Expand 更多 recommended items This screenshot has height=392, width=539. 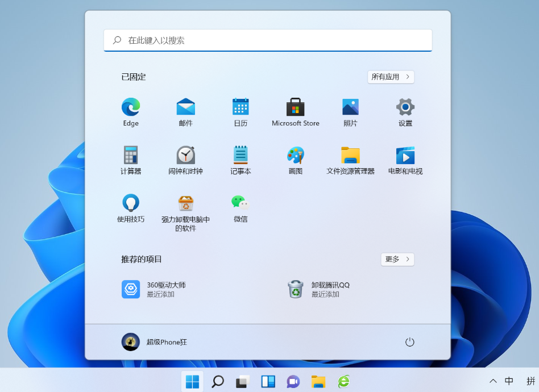pos(397,259)
